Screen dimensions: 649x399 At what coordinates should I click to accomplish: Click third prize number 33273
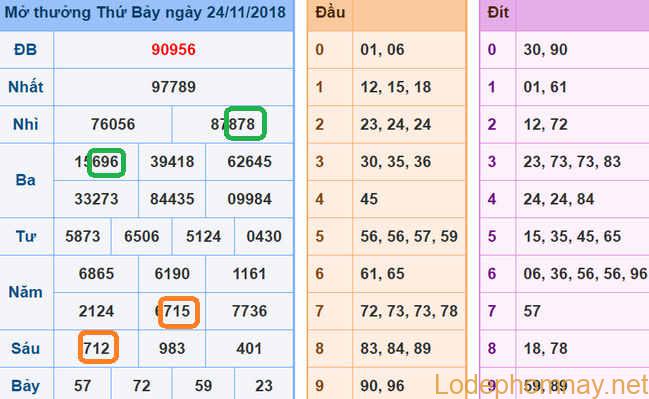pos(96,199)
